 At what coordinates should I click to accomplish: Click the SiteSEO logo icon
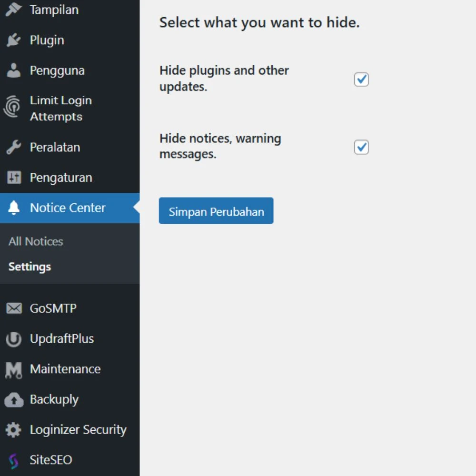click(14, 460)
